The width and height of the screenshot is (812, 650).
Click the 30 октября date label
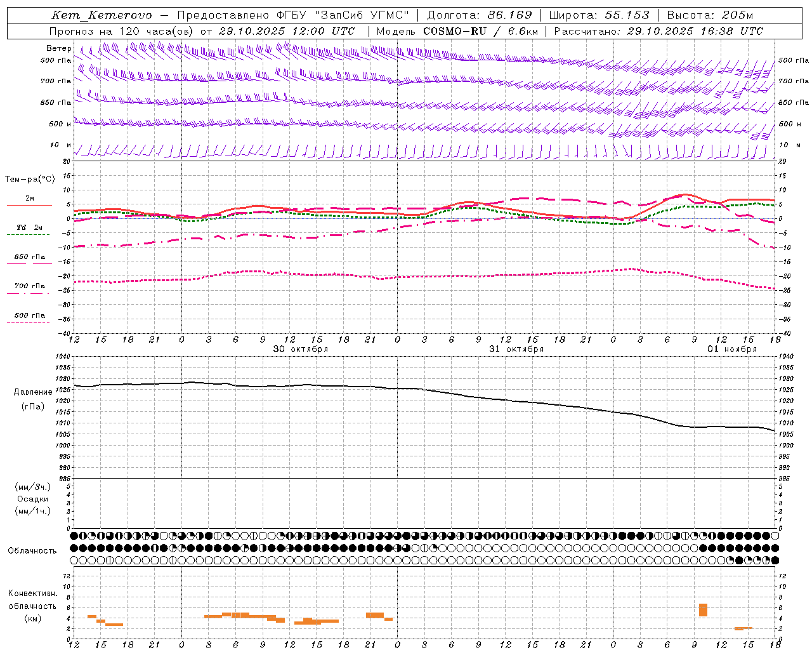[x=300, y=349]
